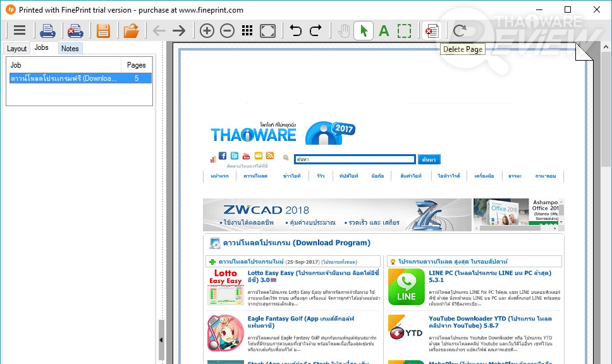The height and width of the screenshot is (364, 612).
Task: Save the job with the floppy icon
Action: click(104, 30)
